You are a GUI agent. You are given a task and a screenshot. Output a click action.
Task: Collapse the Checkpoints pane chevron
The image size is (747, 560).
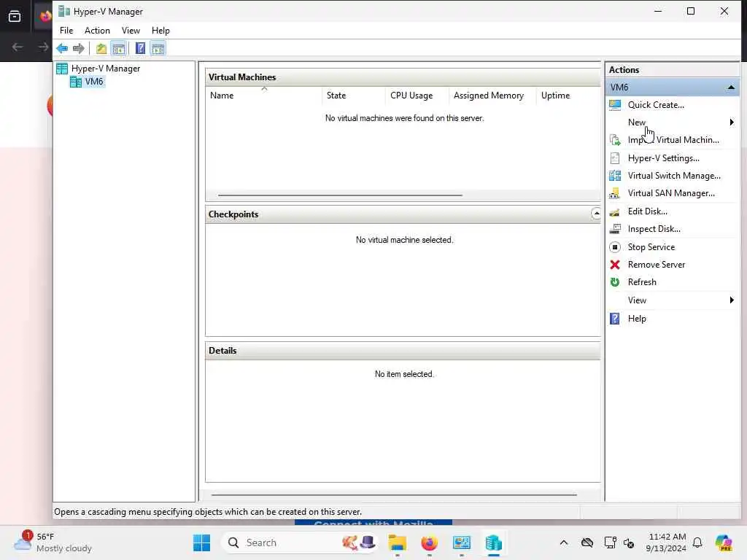pos(596,214)
